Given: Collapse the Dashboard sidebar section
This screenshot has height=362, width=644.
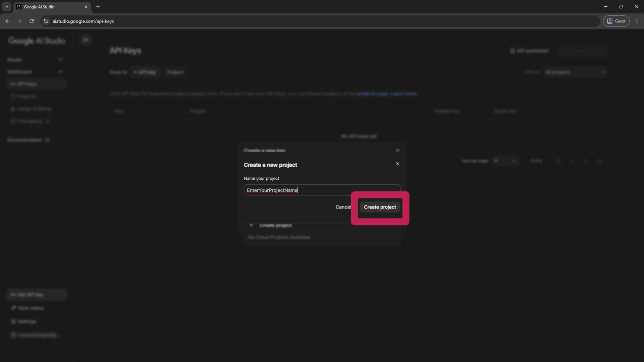Looking at the screenshot, I should [35, 72].
